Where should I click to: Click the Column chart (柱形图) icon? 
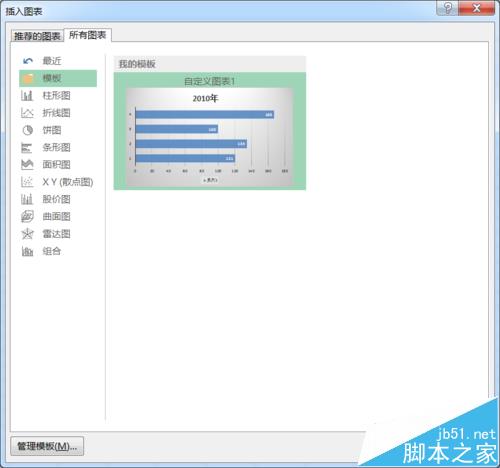(x=27, y=96)
